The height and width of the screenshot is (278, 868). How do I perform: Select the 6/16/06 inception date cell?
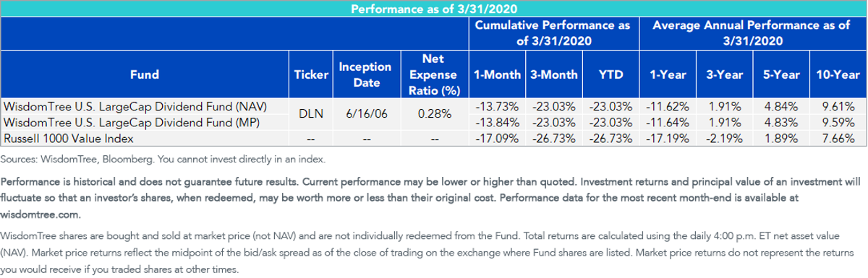tap(365, 113)
